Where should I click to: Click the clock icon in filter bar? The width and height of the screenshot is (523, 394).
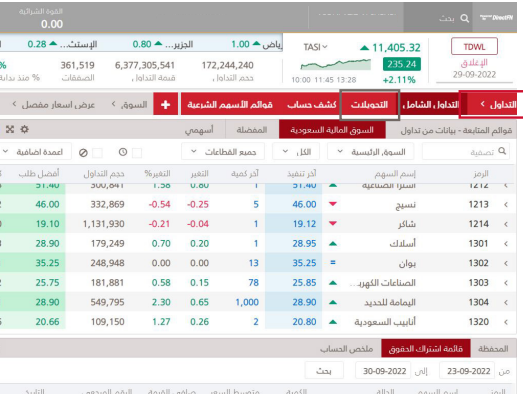point(123,152)
